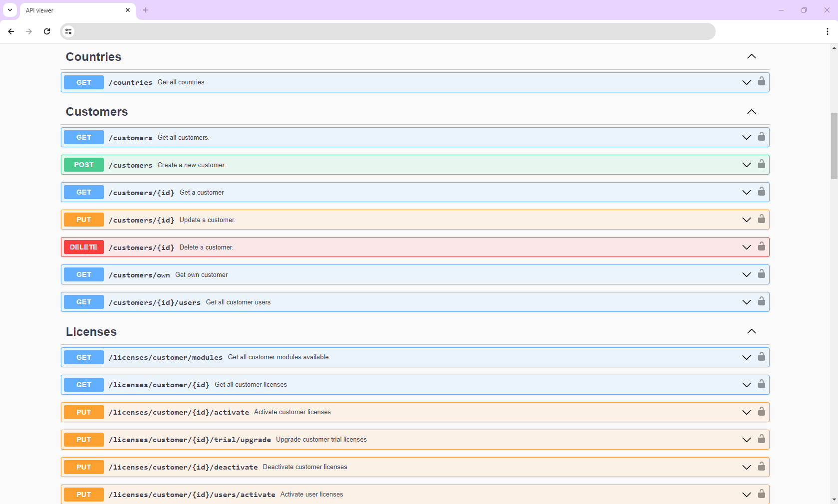
Task: Click lock icon on activate customer licenses row
Action: tap(761, 412)
